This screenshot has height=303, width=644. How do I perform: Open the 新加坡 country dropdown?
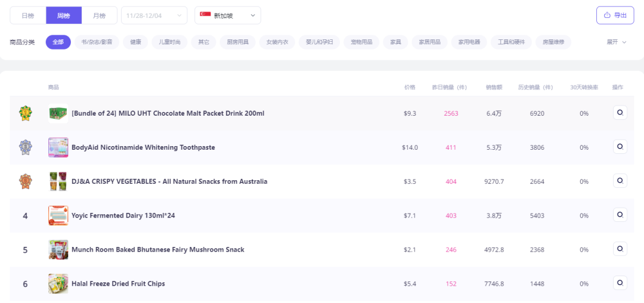[x=228, y=16]
